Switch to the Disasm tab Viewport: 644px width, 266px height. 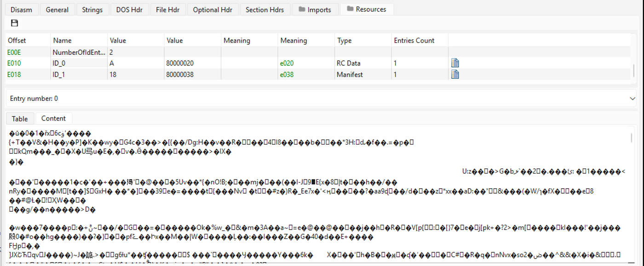(x=22, y=10)
